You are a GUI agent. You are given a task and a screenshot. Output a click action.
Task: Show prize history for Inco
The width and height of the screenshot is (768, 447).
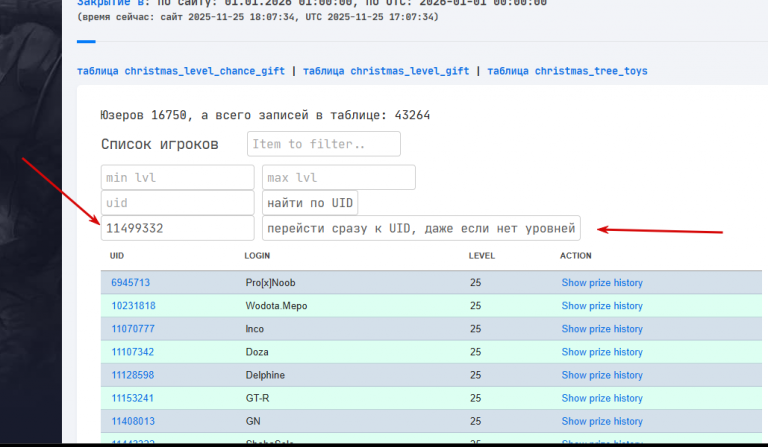(x=602, y=329)
